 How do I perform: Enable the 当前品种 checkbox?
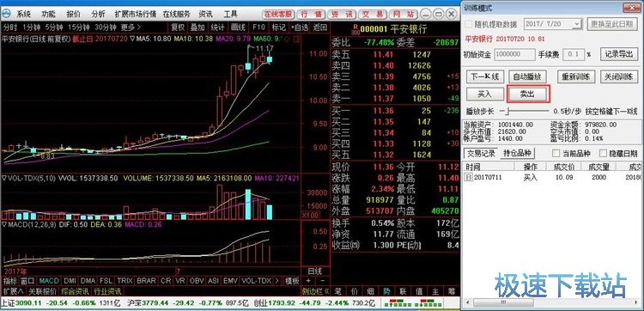click(x=556, y=154)
